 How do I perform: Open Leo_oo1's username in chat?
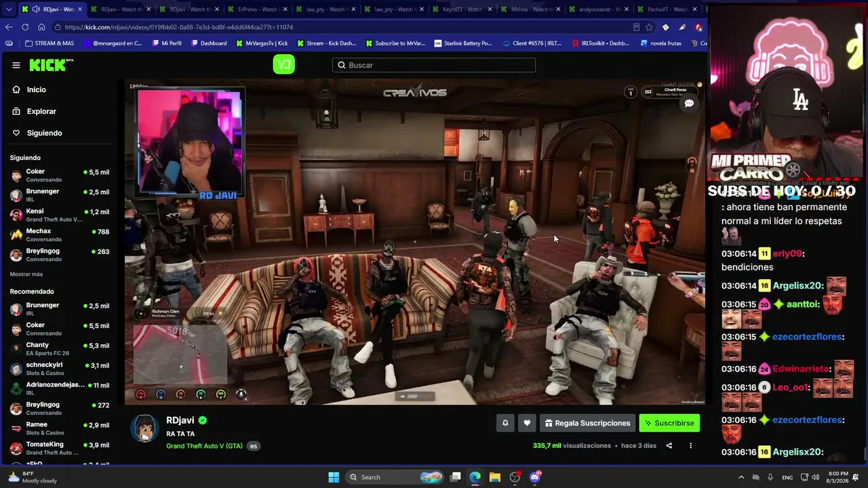(x=791, y=388)
